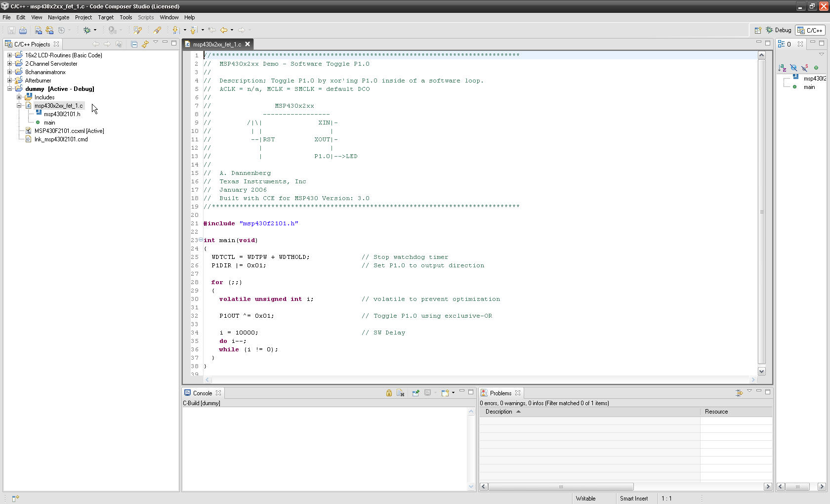Build the active project using the hammer icon
The width and height of the screenshot is (830, 504).
point(50,30)
